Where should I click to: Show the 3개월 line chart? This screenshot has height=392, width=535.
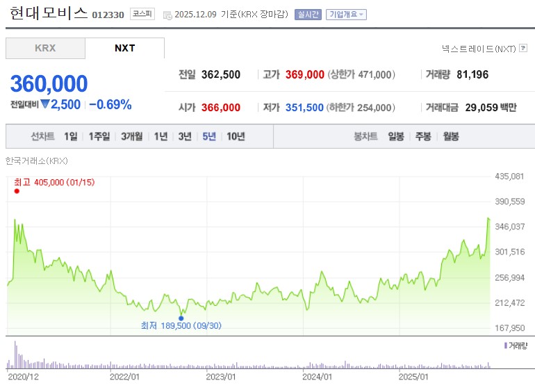132,136
